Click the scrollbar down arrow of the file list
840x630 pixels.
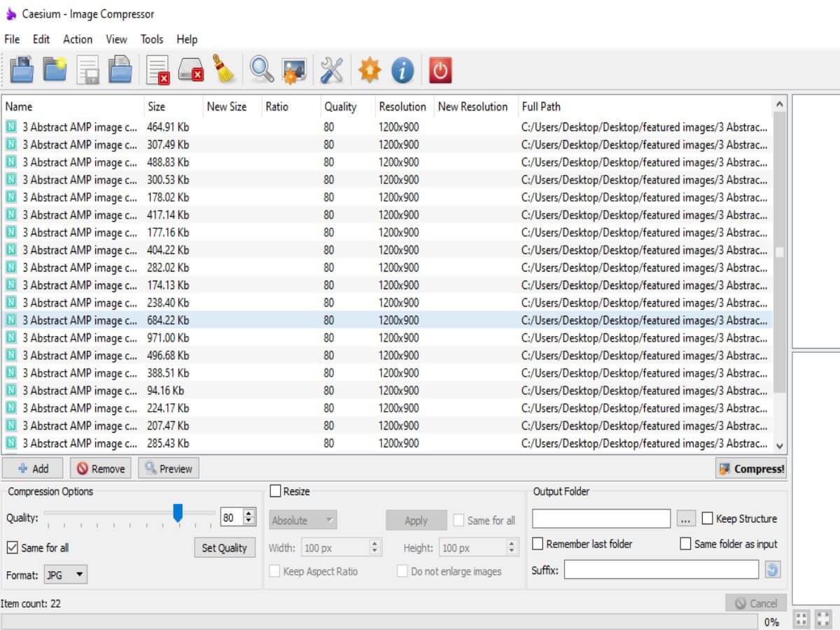point(780,445)
